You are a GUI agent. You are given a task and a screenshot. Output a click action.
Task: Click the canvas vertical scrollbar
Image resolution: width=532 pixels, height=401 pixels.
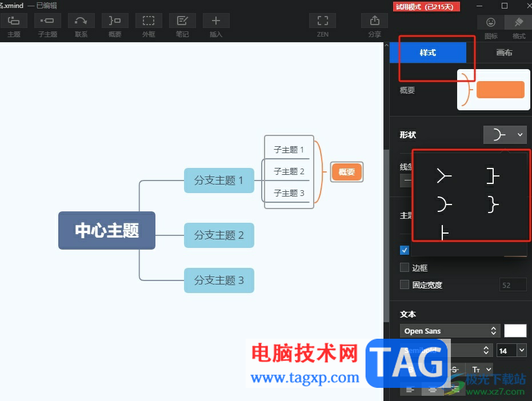click(386, 235)
